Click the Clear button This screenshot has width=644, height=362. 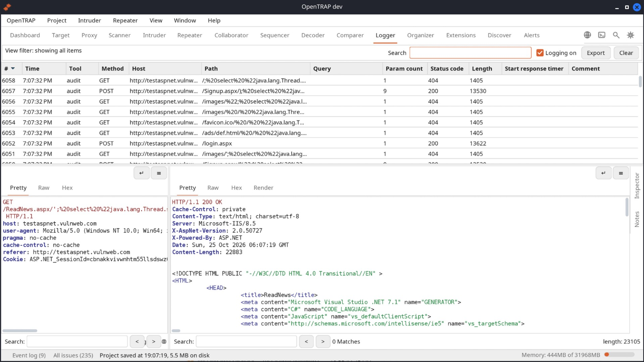(626, 53)
